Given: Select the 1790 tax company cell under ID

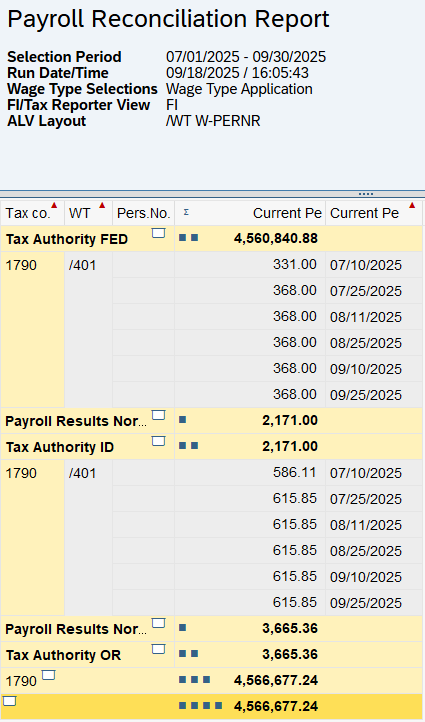Looking at the screenshot, I should coord(32,537).
